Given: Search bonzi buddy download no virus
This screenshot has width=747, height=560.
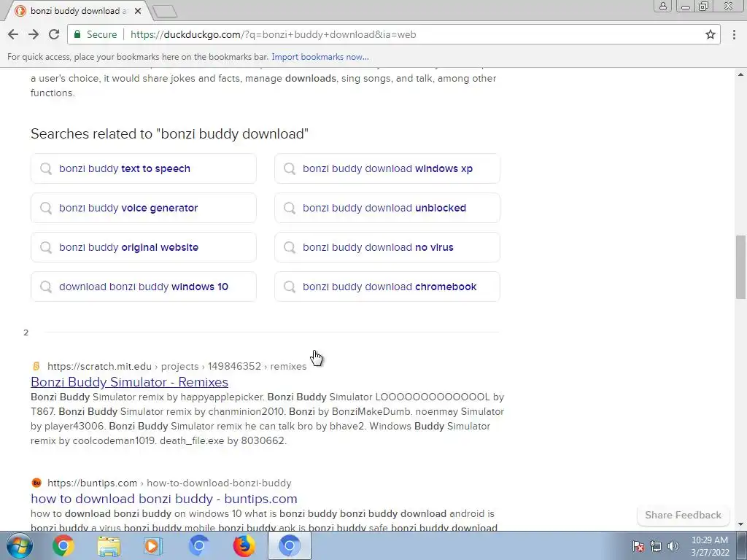Looking at the screenshot, I should (387, 247).
